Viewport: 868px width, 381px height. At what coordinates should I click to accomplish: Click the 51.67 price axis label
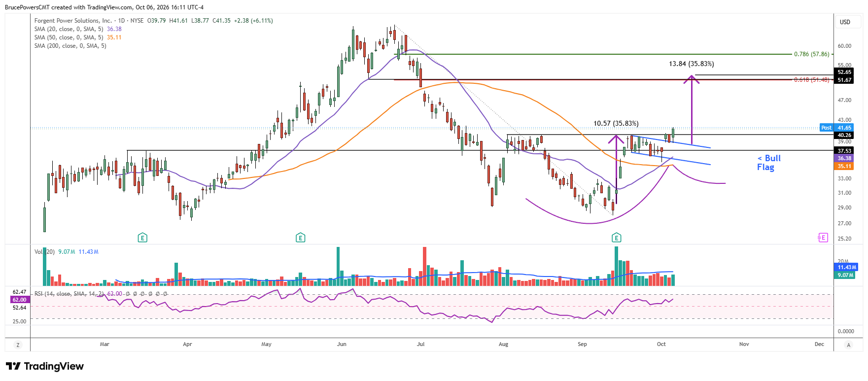click(844, 80)
